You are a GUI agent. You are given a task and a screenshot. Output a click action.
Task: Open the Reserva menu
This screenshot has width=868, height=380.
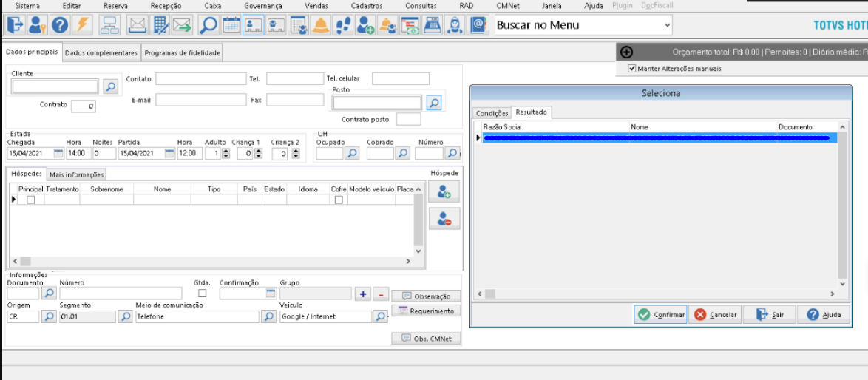click(x=115, y=6)
